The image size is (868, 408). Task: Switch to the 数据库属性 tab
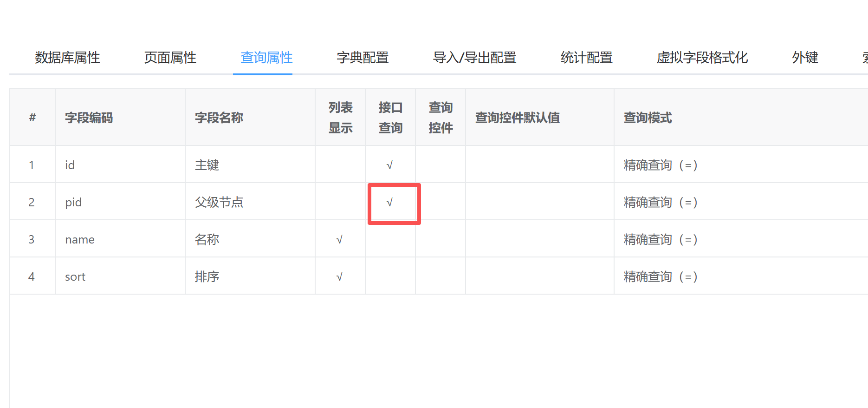(x=67, y=58)
